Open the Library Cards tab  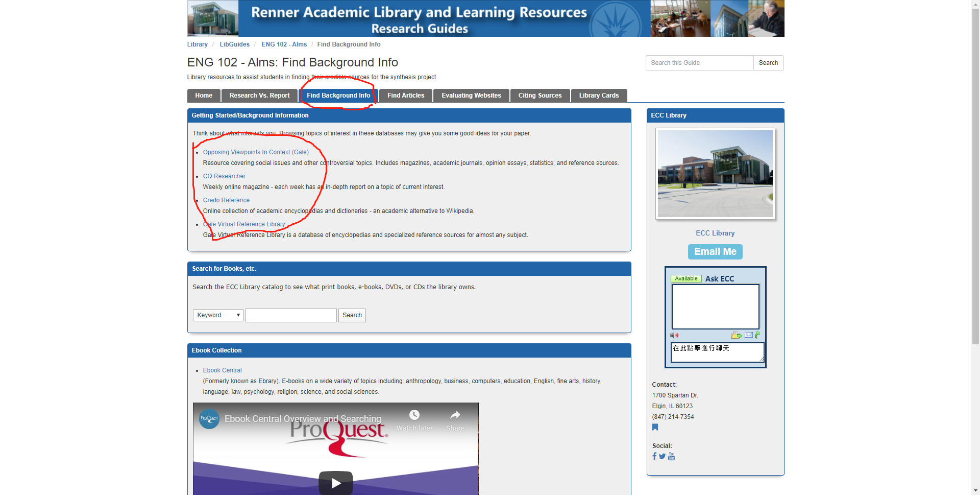[599, 96]
